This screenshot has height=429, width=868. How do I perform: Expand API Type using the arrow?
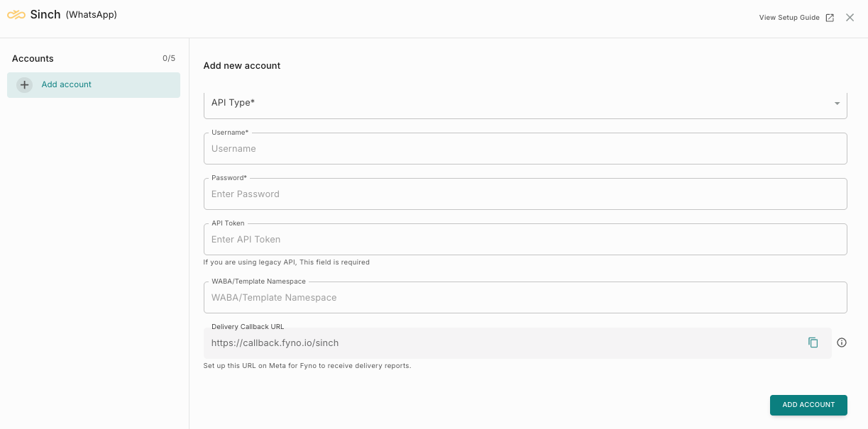pyautogui.click(x=837, y=104)
